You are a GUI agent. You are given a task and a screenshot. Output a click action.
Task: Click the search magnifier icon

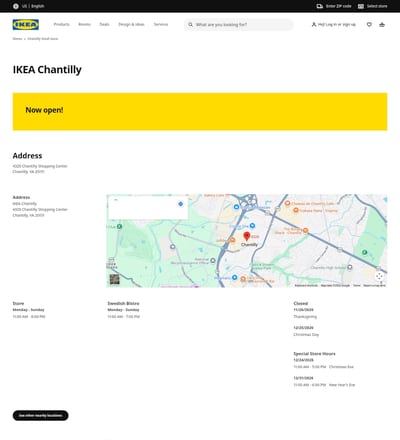tap(190, 25)
